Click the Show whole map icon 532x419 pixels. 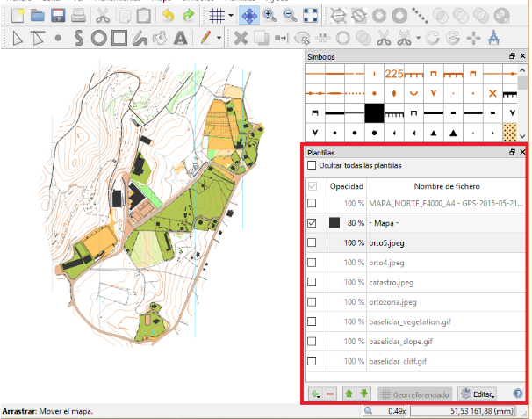310,15
